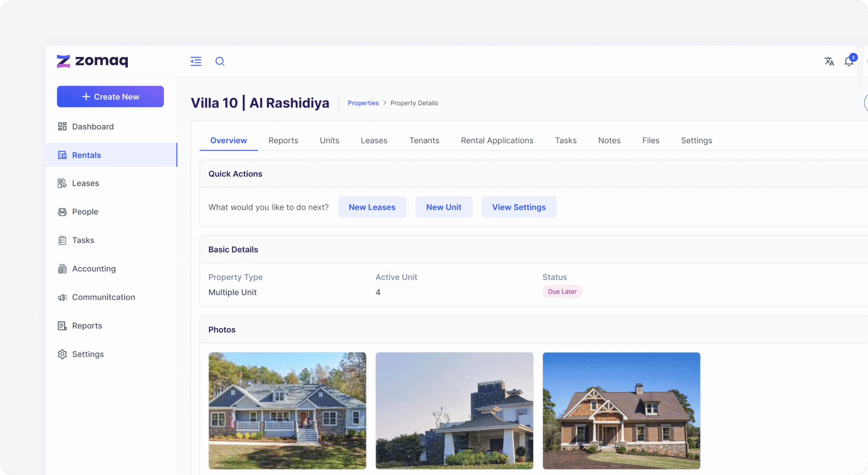868x475 pixels.
Task: Open notifications bell icon
Action: 849,61
